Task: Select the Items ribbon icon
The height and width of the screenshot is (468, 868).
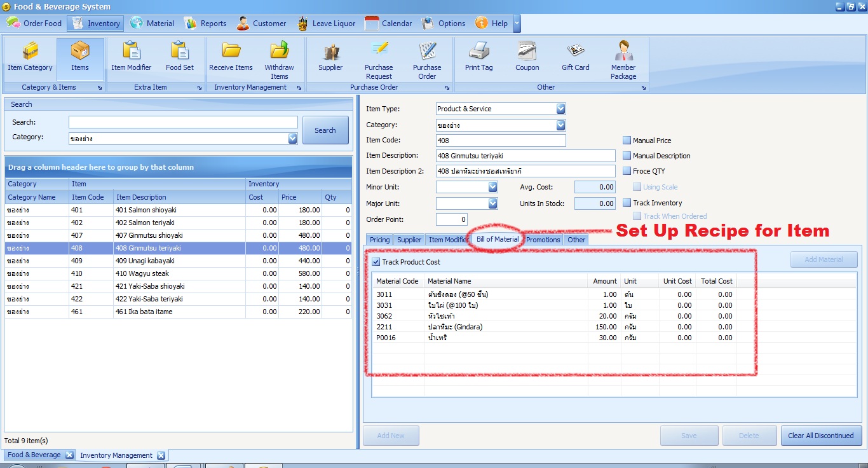Action: coord(80,59)
